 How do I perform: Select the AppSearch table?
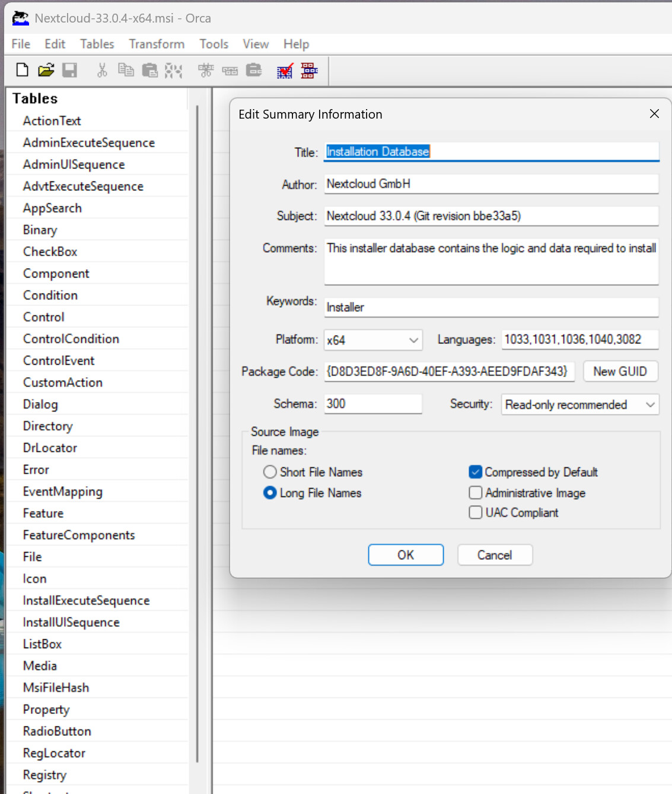[x=52, y=208]
